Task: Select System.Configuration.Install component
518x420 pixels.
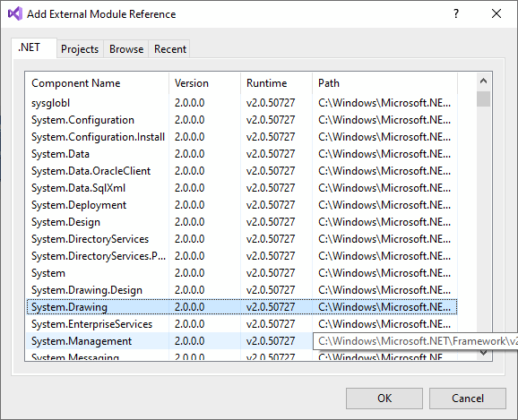Action: tap(242, 137)
